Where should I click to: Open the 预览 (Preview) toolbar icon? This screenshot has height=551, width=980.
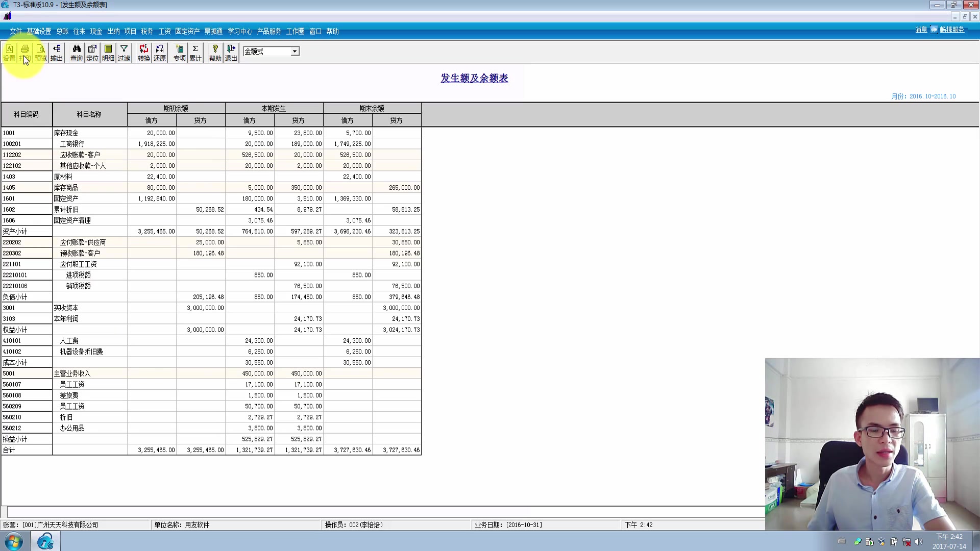[x=40, y=52]
